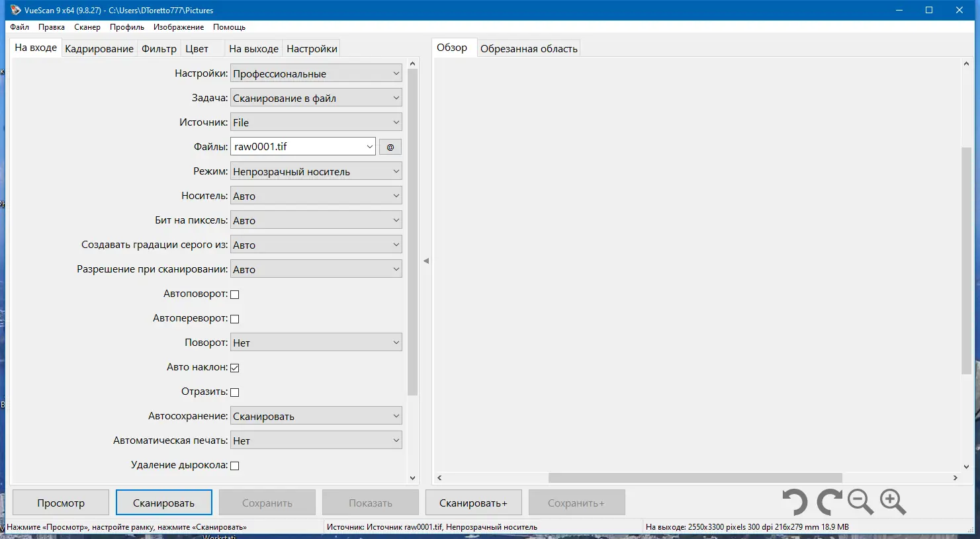Zoom out with the minus magnifier icon
The image size is (980, 539).
861,503
